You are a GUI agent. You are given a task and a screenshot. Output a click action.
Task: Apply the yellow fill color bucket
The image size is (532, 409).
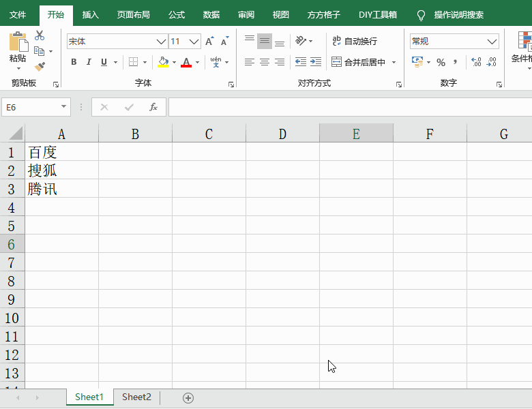[163, 63]
